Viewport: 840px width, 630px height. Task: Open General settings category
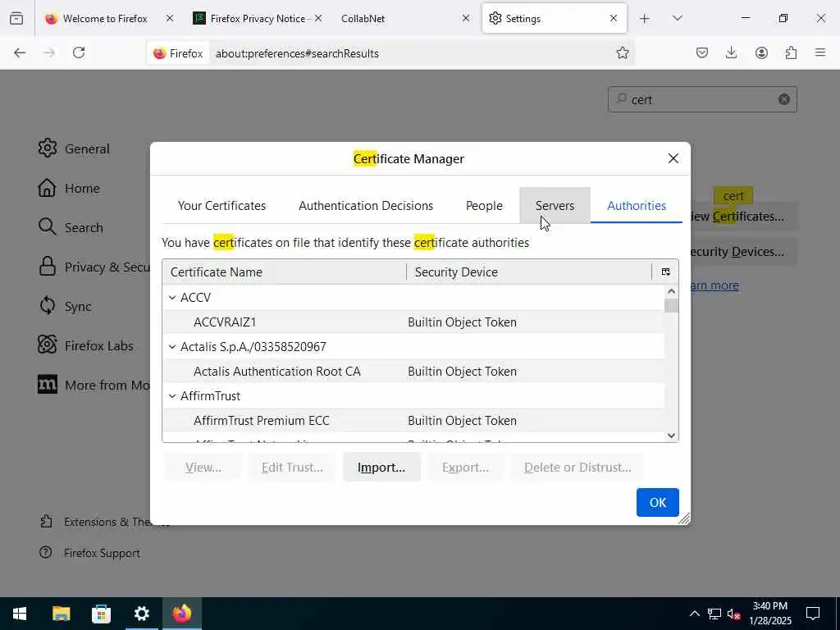[x=74, y=148]
